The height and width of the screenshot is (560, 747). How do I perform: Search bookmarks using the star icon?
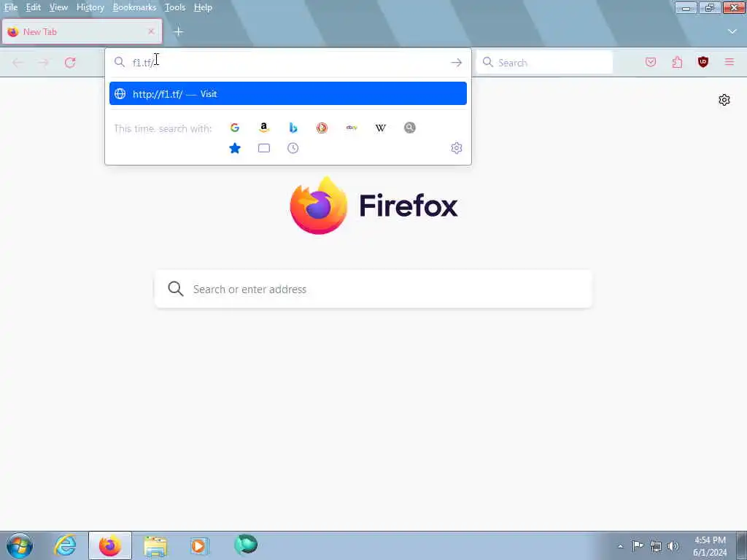click(x=235, y=148)
